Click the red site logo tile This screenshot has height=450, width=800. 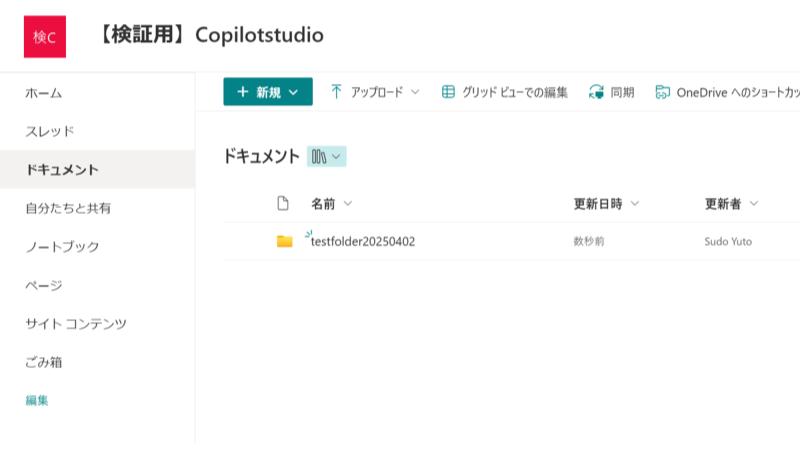point(44,36)
